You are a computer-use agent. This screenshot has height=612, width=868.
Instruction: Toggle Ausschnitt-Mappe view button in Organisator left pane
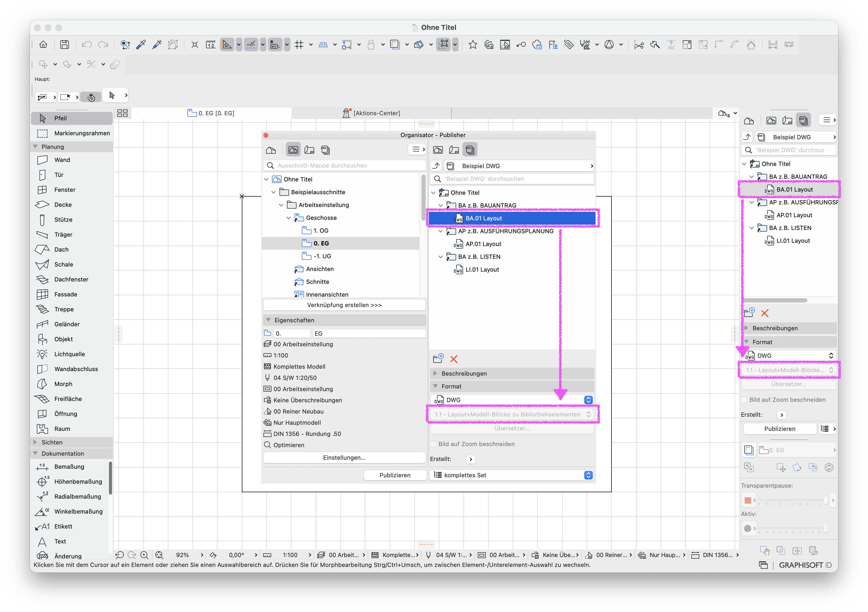293,150
